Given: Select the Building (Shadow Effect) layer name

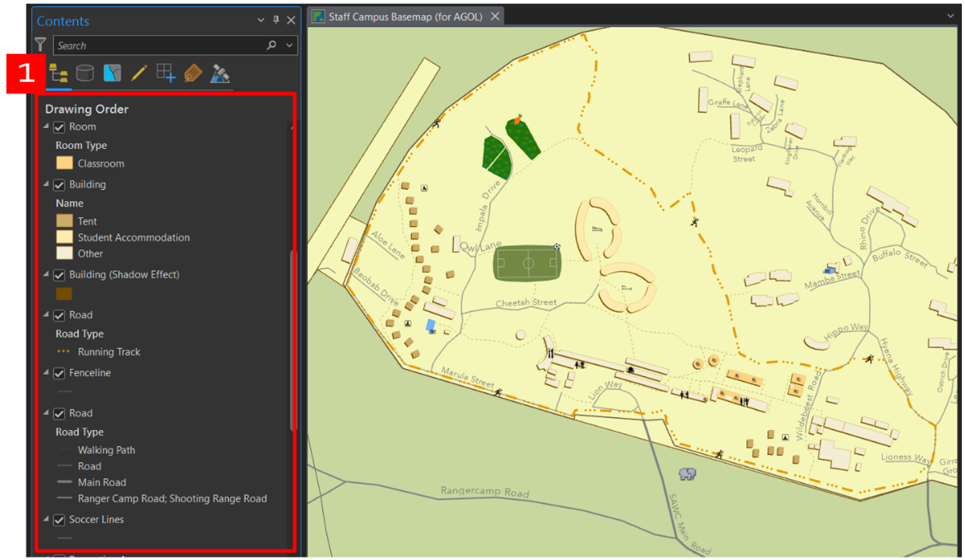Looking at the screenshot, I should pos(124,274).
